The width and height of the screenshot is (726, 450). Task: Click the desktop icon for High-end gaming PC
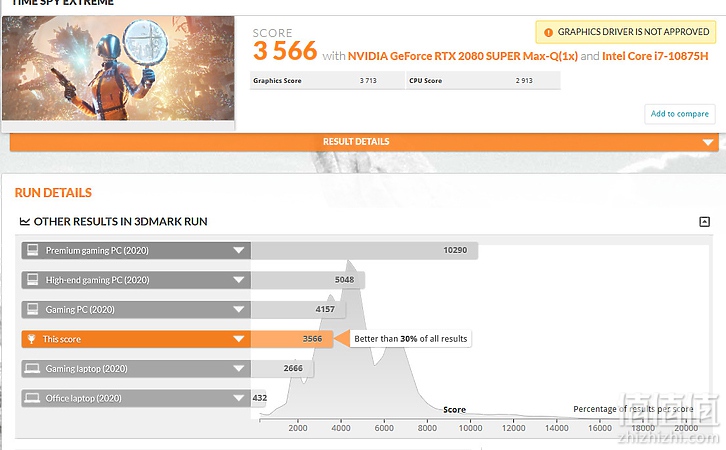tap(32, 280)
